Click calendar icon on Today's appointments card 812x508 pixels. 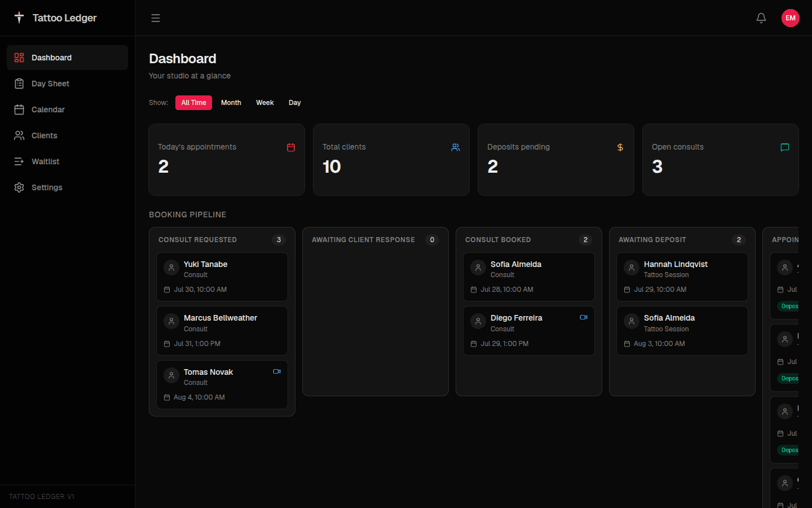click(291, 147)
